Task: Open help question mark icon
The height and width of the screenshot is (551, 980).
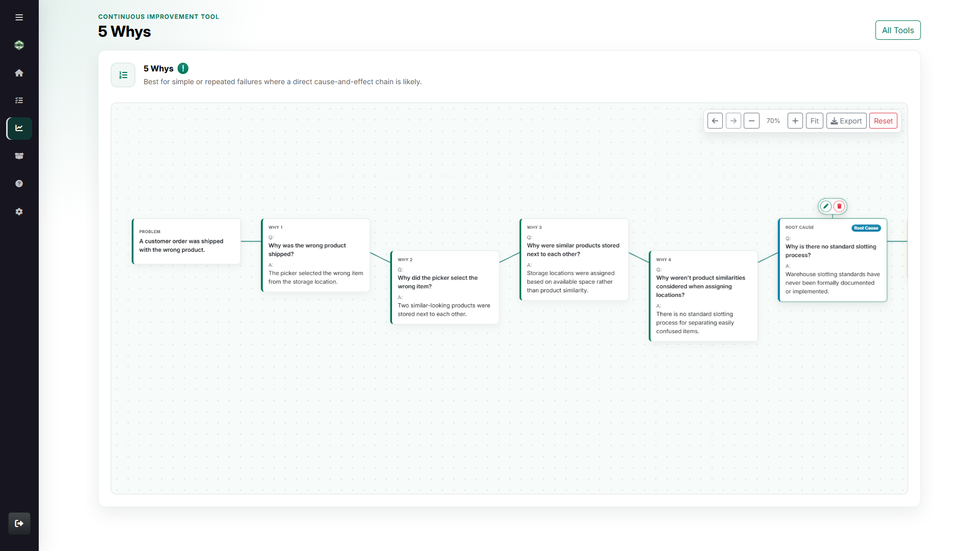Action: click(19, 184)
